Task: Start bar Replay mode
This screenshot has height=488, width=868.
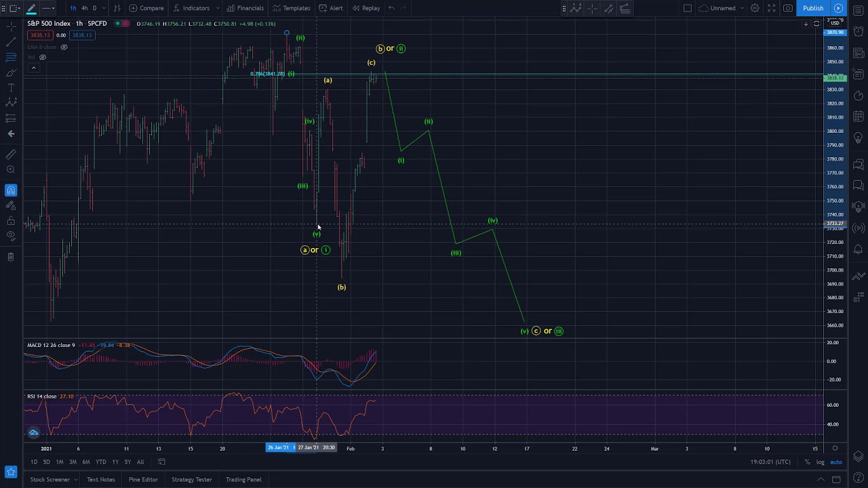Action: coord(366,8)
